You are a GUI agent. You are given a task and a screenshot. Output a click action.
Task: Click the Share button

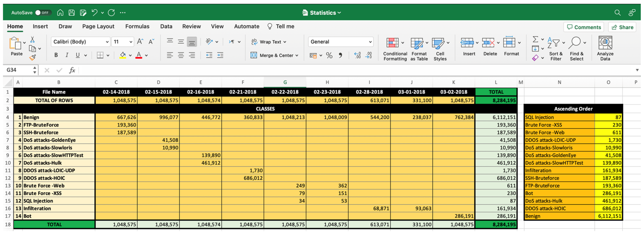point(622,27)
